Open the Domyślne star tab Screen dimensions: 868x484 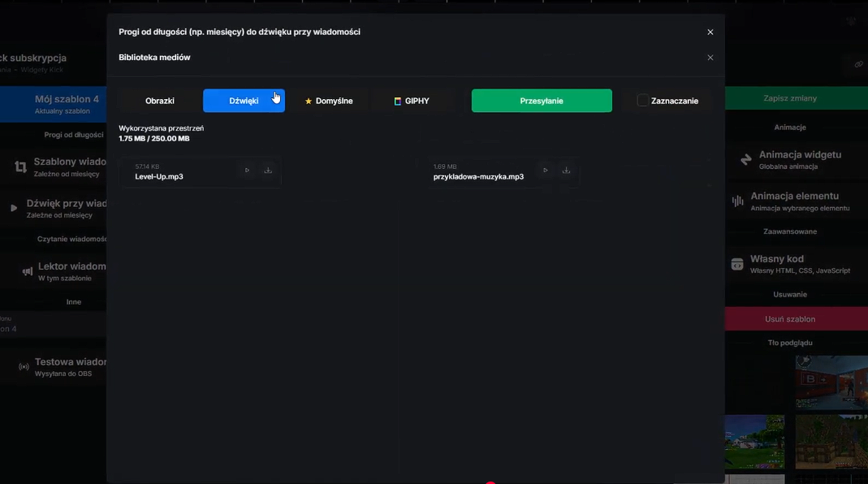pos(329,101)
